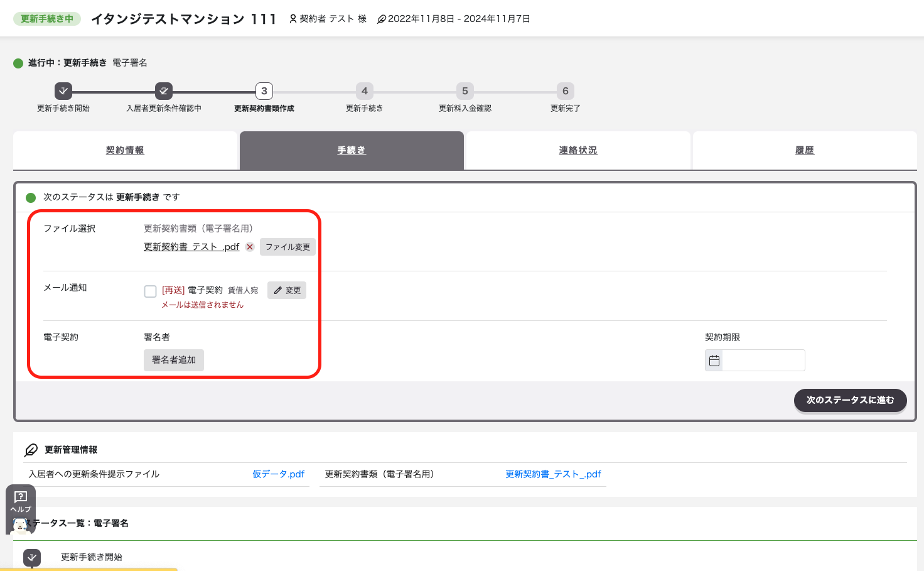
Task: Click the ファイル変更 button
Action: 287,247
